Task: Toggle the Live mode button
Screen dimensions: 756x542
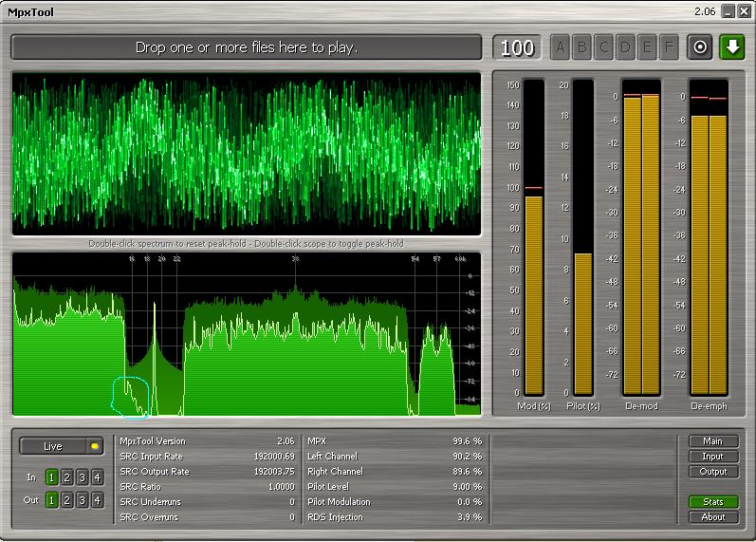Action: [x=62, y=446]
